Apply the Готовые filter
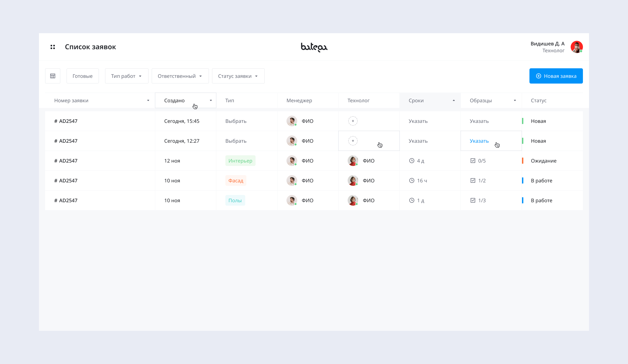The image size is (628, 364). 83,76
